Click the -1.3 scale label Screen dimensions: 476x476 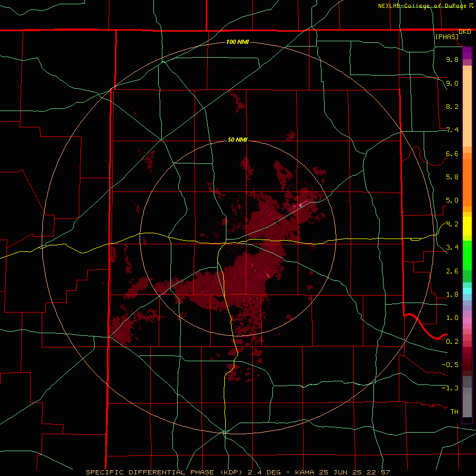(450, 388)
